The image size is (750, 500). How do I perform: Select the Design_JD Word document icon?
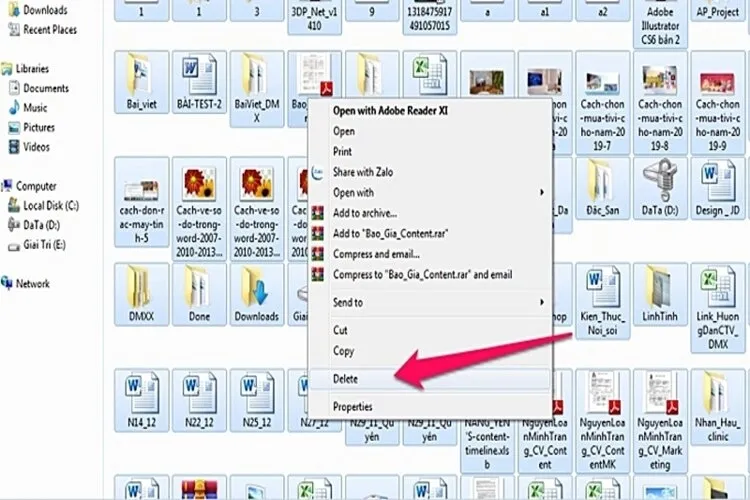[x=718, y=183]
